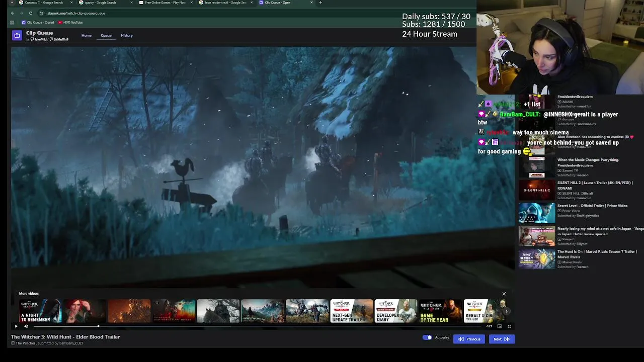Open Geralt & Ciri Trailer thumbnail

click(484, 311)
